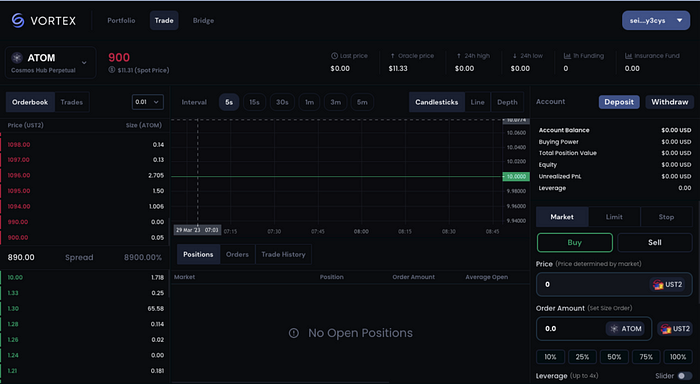Click the ATOM coin icon in market selector

coord(17,58)
